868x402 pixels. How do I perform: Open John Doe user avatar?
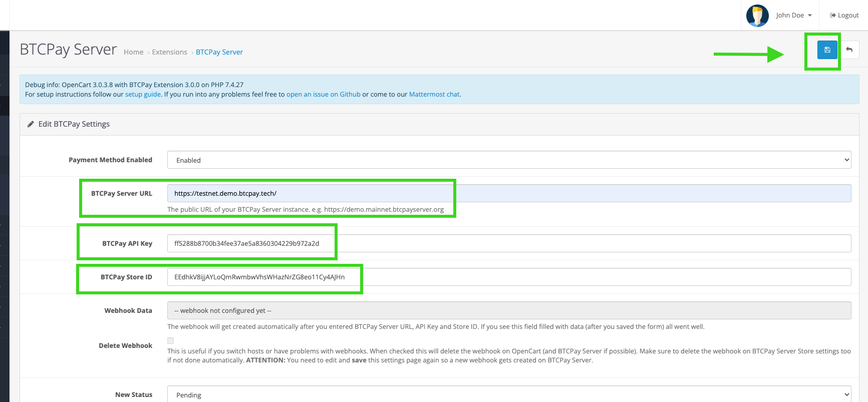(x=757, y=16)
